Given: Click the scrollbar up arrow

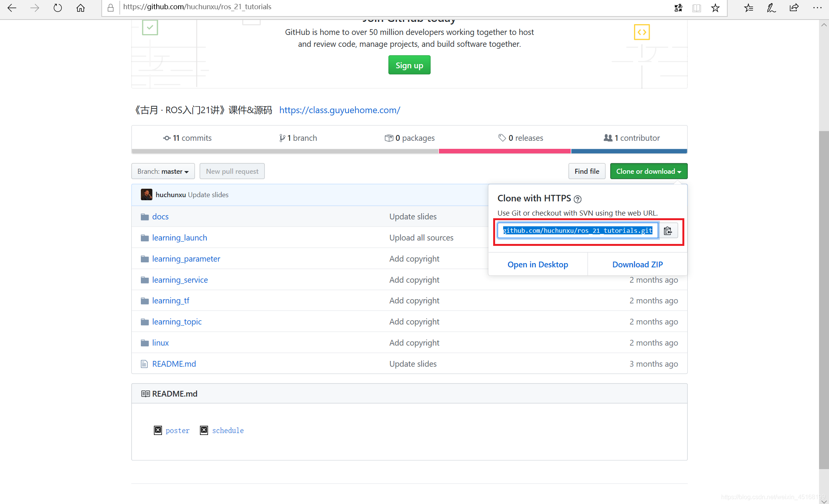Looking at the screenshot, I should 824,25.
